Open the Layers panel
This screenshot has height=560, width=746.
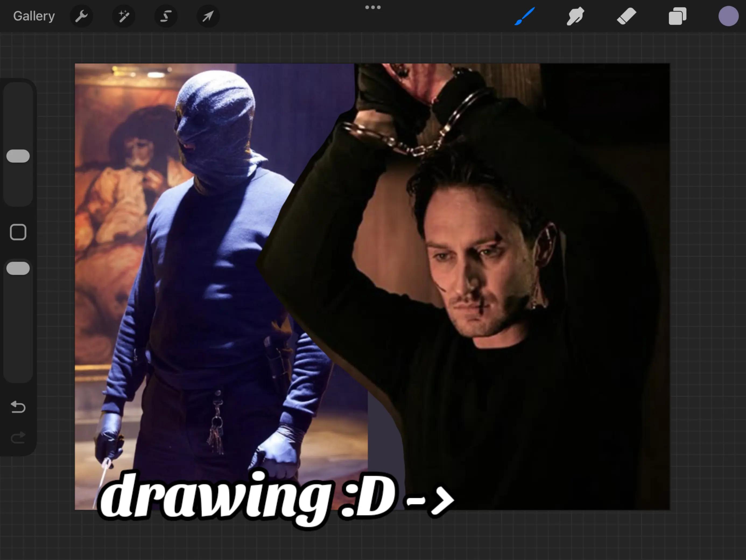pos(677,16)
